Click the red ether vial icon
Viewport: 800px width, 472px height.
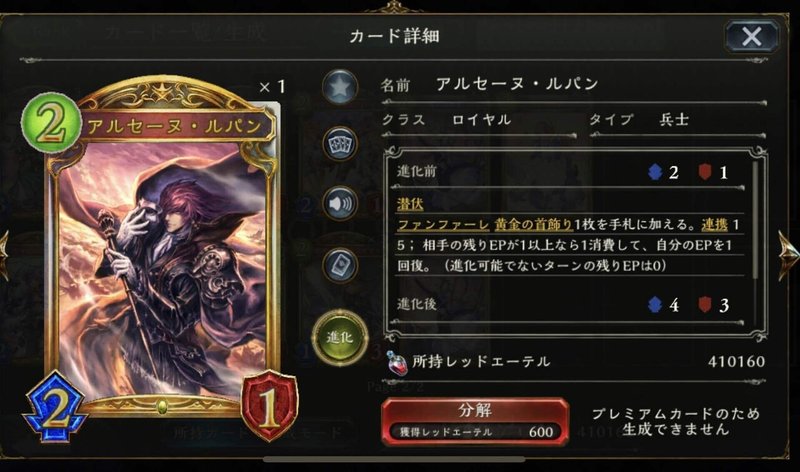396,363
